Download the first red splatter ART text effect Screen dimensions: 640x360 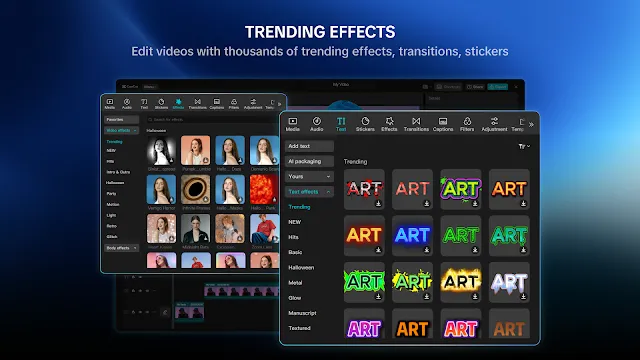point(378,203)
